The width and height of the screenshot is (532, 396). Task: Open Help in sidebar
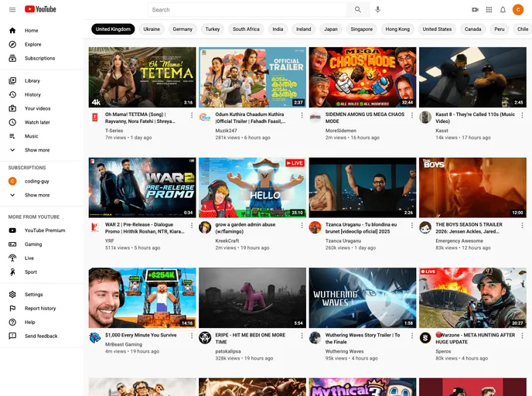point(42,323)
